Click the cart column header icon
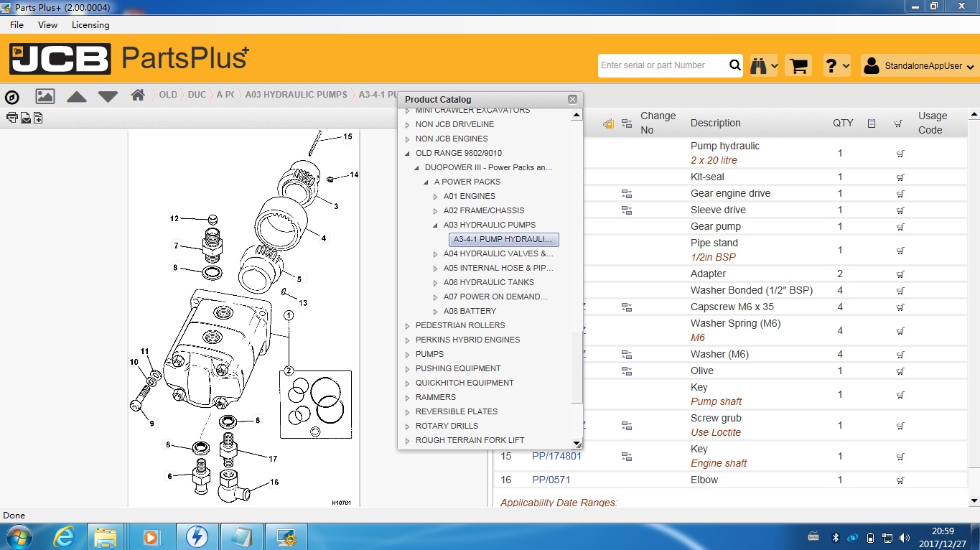980x550 pixels. tap(898, 123)
